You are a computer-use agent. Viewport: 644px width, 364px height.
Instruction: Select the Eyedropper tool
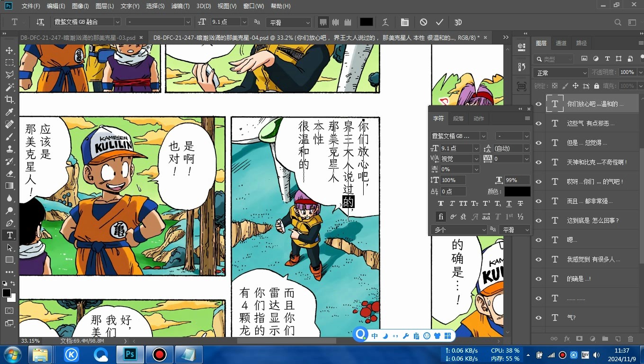[9, 112]
